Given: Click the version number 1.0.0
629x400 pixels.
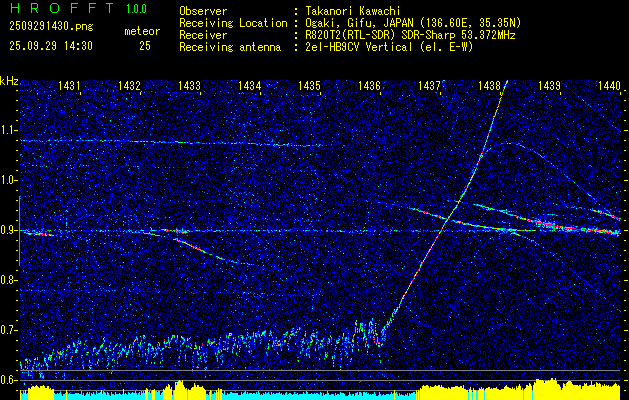Looking at the screenshot, I should [x=136, y=8].
